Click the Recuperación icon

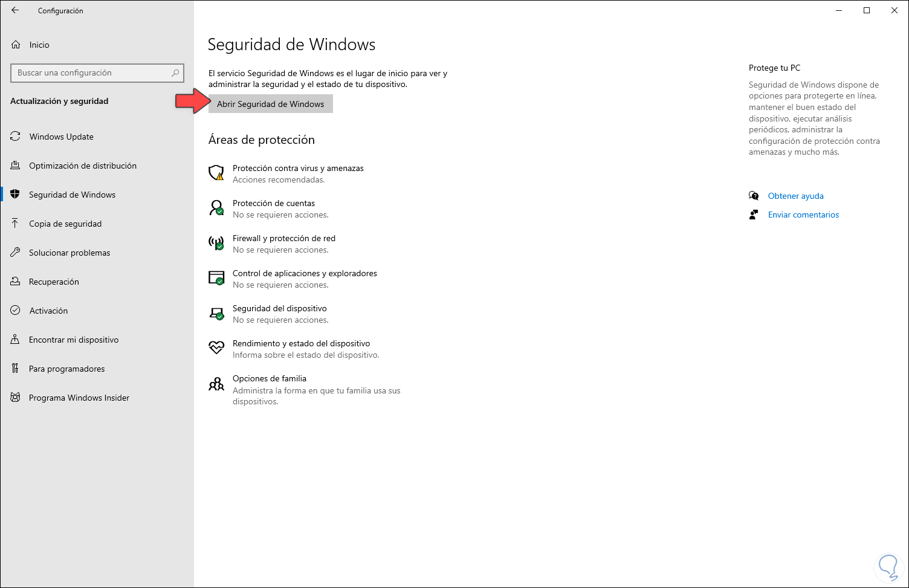[16, 282]
